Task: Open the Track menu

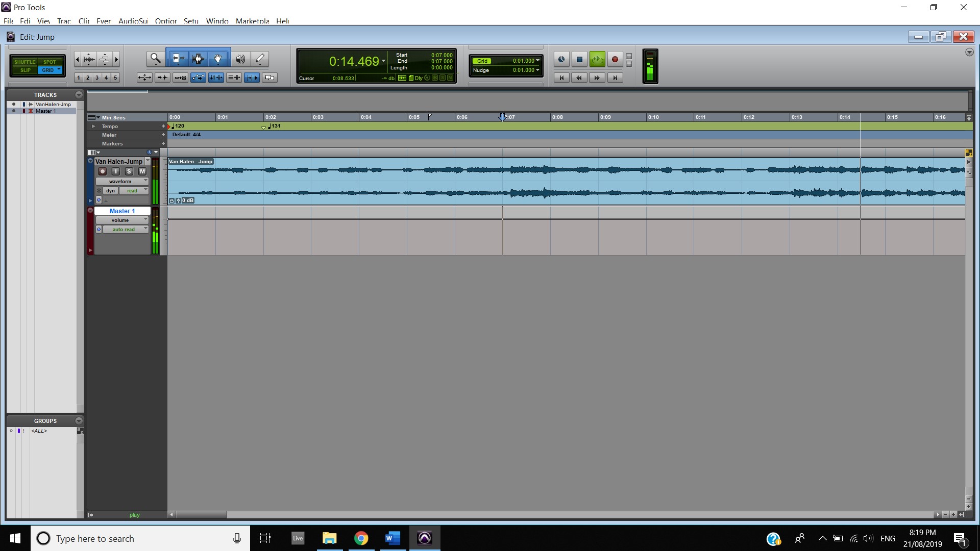Action: point(64,21)
